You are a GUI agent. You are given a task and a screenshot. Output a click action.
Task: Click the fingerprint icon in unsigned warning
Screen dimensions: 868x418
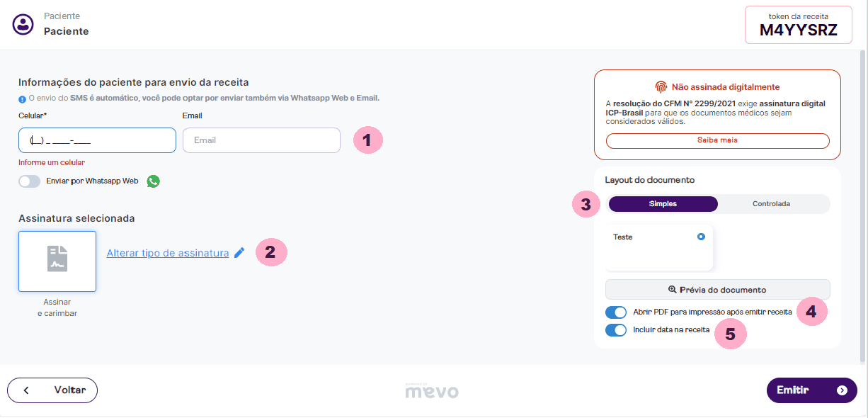[661, 87]
